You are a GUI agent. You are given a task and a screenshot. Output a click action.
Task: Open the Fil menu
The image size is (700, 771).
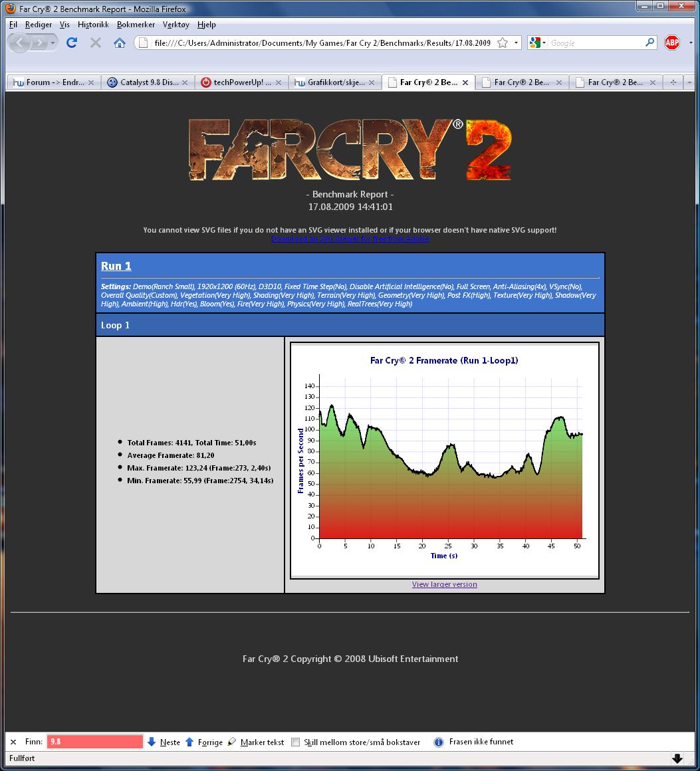click(x=13, y=25)
